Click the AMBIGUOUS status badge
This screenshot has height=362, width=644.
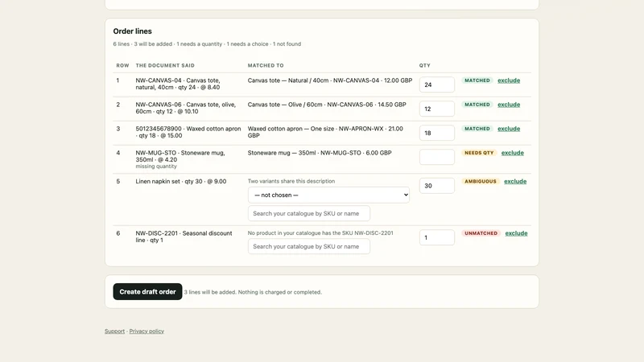480,182
